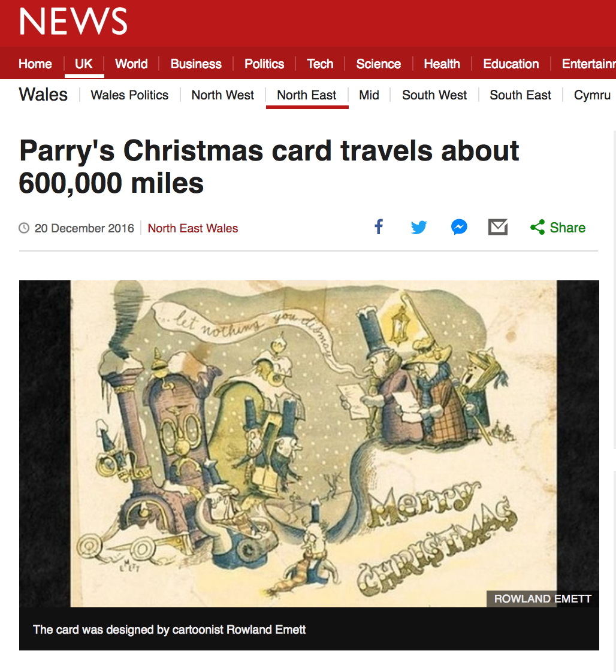Open Wales Politics sub-section
This screenshot has height=672, width=616.
[129, 95]
